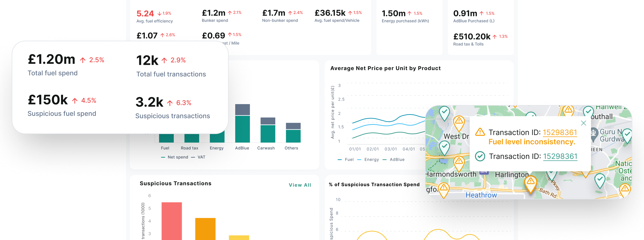Screen dimensions: 644x240
Task: Click the £1.2m Bunker spend value
Action: pyautogui.click(x=214, y=13)
